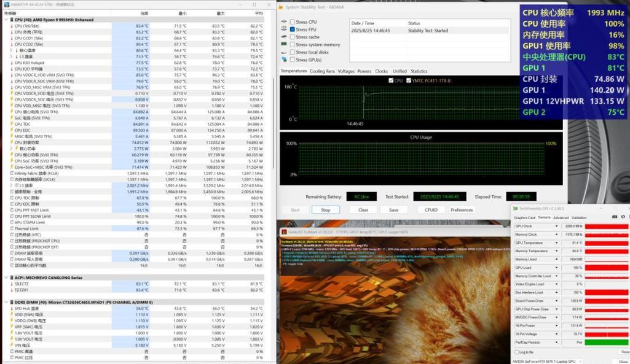Collapse the ACPI: MECHREVO CANGLONG Series group
This screenshot has width=630, height=364.
6,277
